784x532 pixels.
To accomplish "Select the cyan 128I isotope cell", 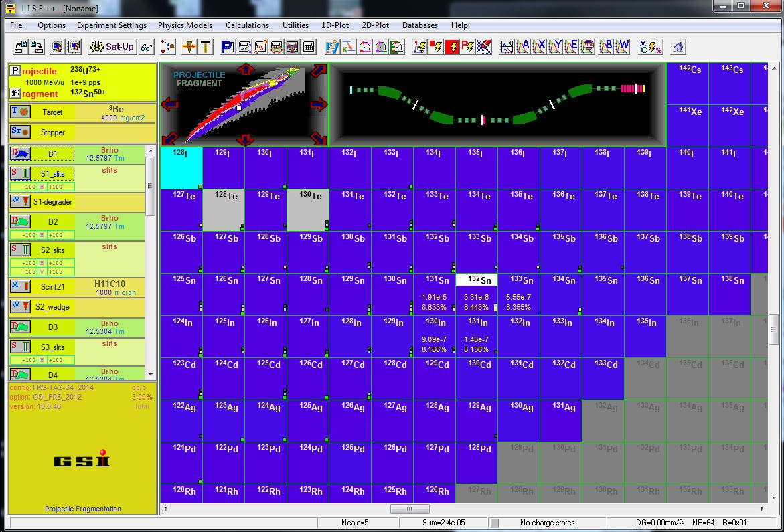I will 181,168.
